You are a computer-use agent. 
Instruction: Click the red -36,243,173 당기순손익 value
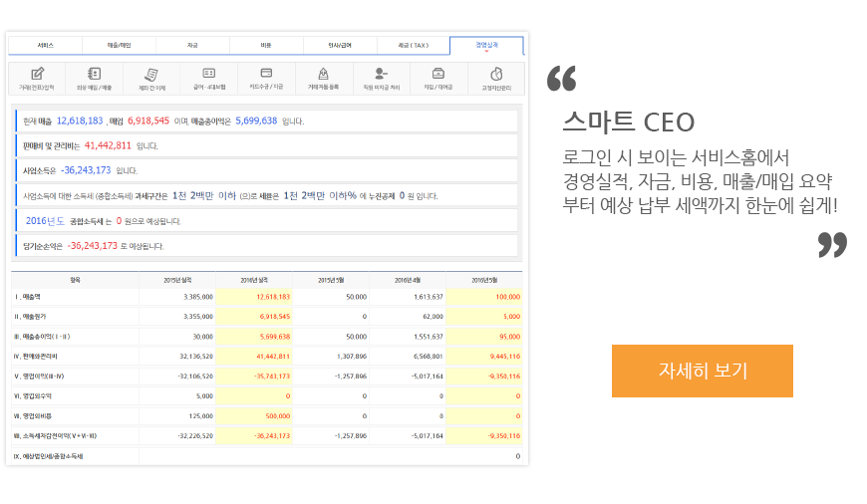[x=93, y=245]
